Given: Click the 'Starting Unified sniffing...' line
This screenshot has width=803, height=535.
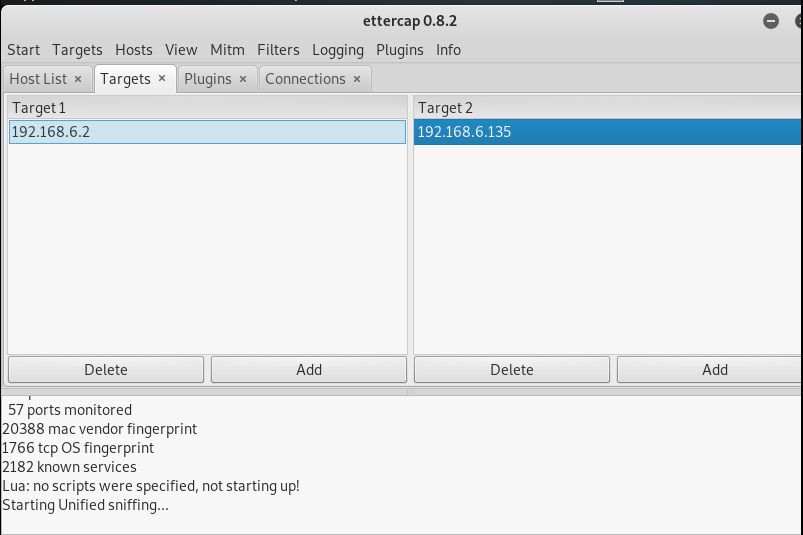Looking at the screenshot, I should point(85,505).
